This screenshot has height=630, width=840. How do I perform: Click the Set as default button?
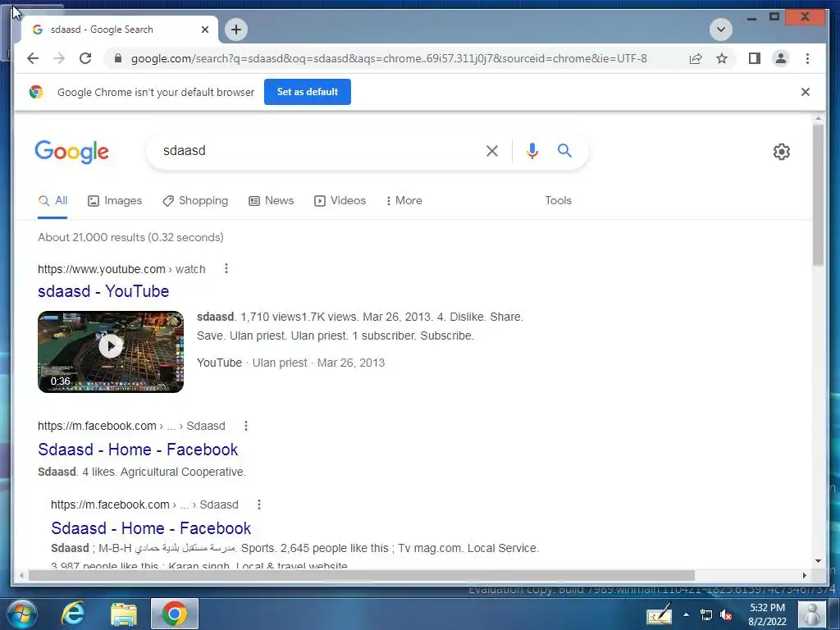(x=308, y=92)
